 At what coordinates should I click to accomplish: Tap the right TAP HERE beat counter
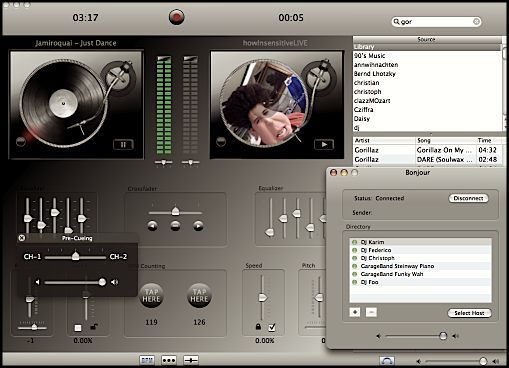(199, 295)
